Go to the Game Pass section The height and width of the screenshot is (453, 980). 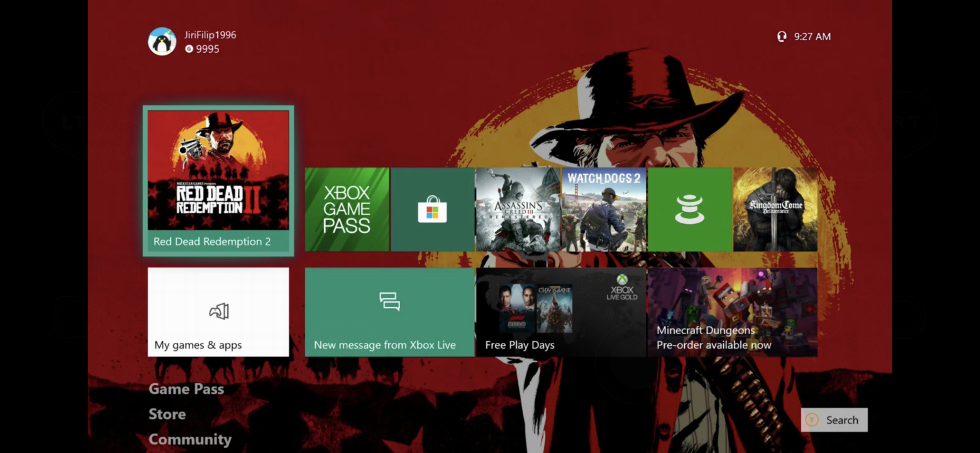(186, 389)
